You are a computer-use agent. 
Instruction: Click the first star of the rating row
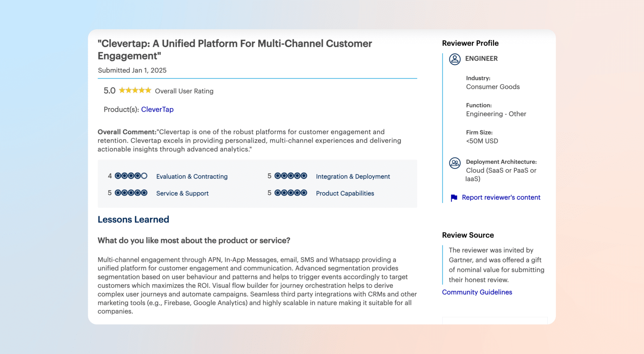point(122,90)
